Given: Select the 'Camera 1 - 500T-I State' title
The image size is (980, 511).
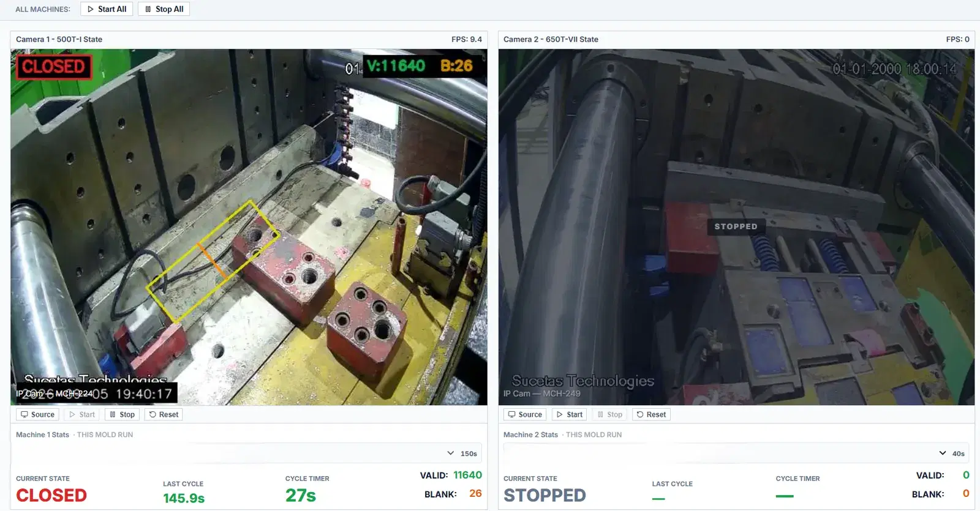Looking at the screenshot, I should (59, 39).
